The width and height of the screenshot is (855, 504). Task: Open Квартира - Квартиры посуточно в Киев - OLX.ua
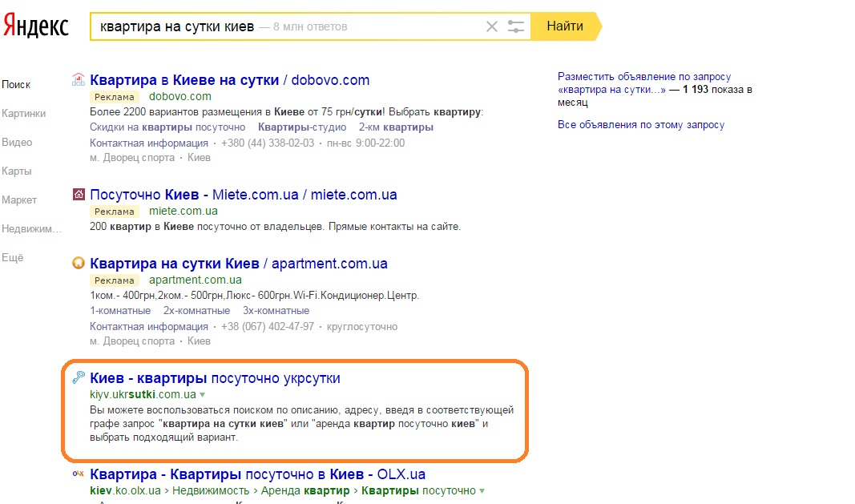257,474
